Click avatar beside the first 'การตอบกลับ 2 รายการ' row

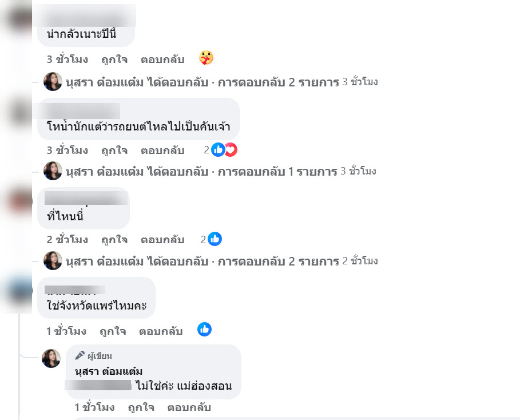coord(53,82)
